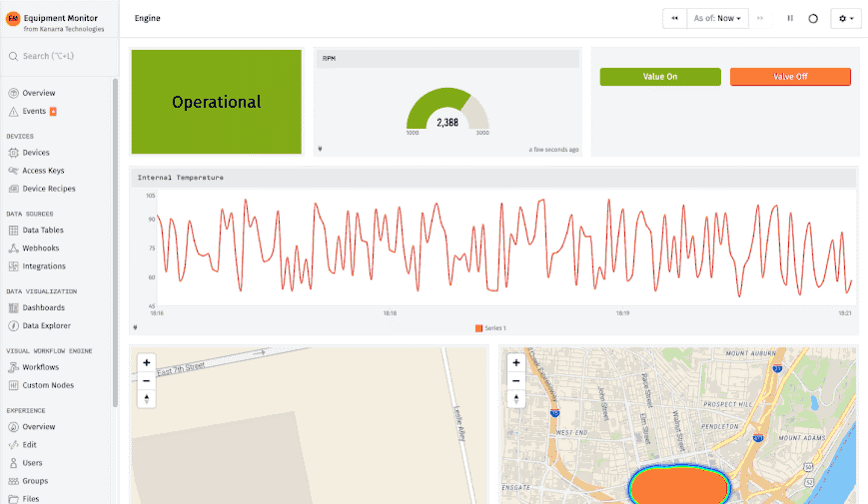Select Workflows in the sidebar menu
The image size is (868, 504).
[41, 367]
